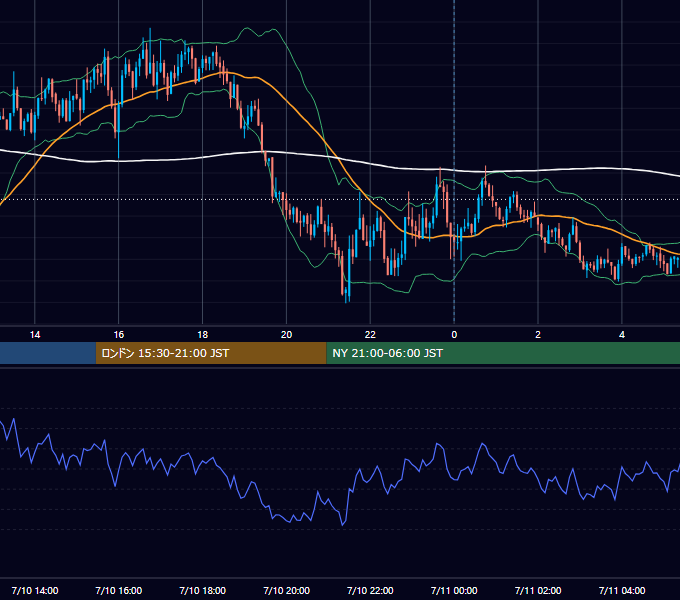Click the date label 7/11 02:00
Image resolution: width=680 pixels, height=600 pixels.
tap(538, 590)
